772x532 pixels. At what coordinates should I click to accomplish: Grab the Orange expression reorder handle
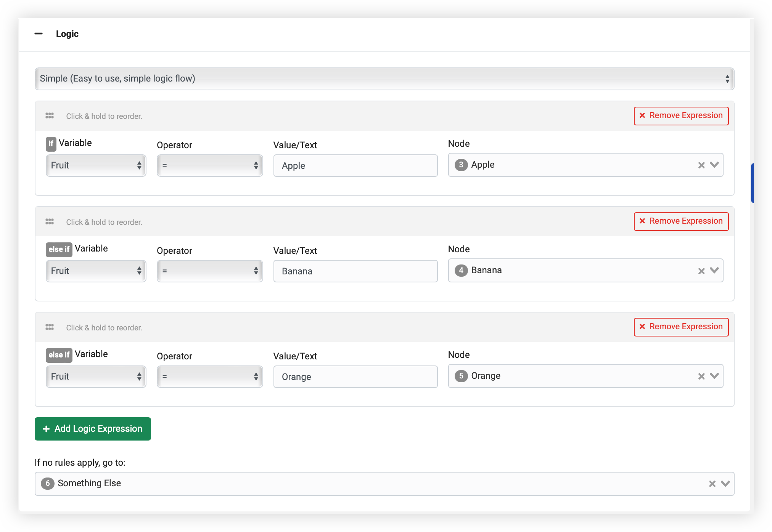[50, 327]
